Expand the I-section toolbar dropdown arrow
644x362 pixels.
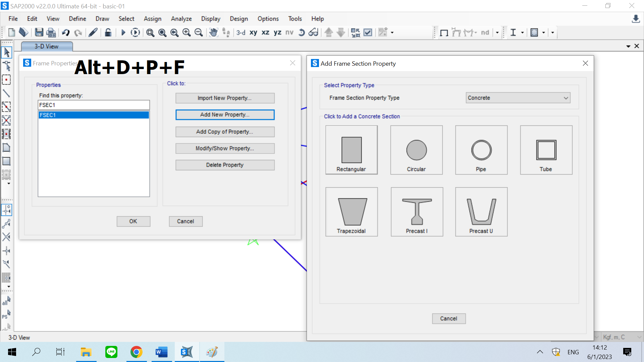[x=522, y=33]
